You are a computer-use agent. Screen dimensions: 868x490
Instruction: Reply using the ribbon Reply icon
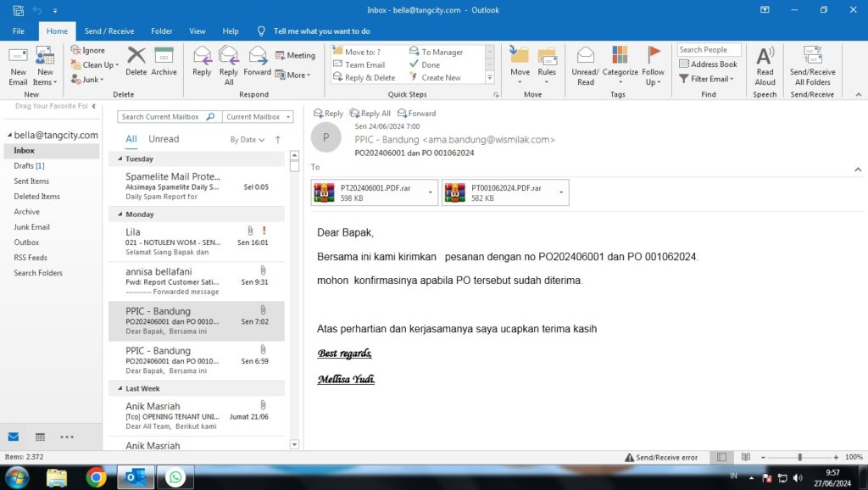coord(202,61)
